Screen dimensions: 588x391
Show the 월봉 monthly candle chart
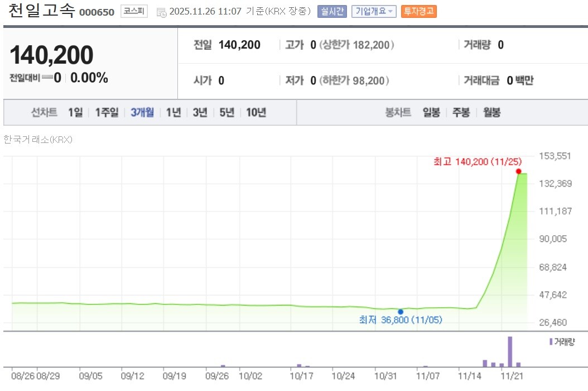(491, 112)
